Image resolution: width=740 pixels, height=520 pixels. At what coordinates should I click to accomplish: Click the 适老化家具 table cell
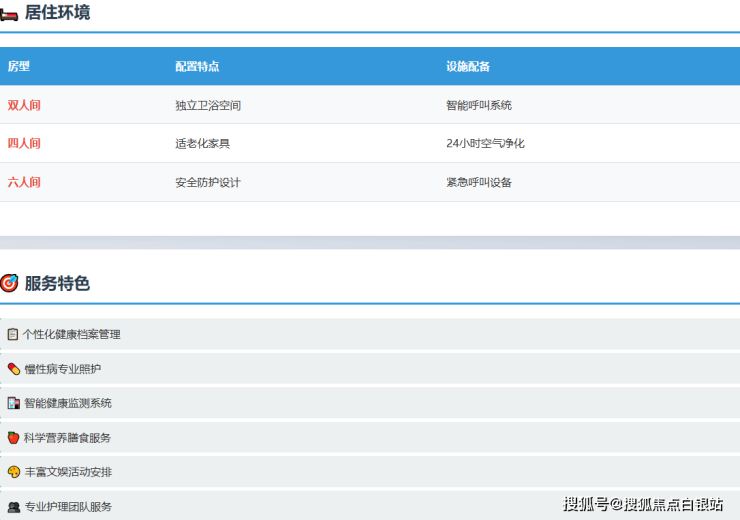(x=202, y=143)
